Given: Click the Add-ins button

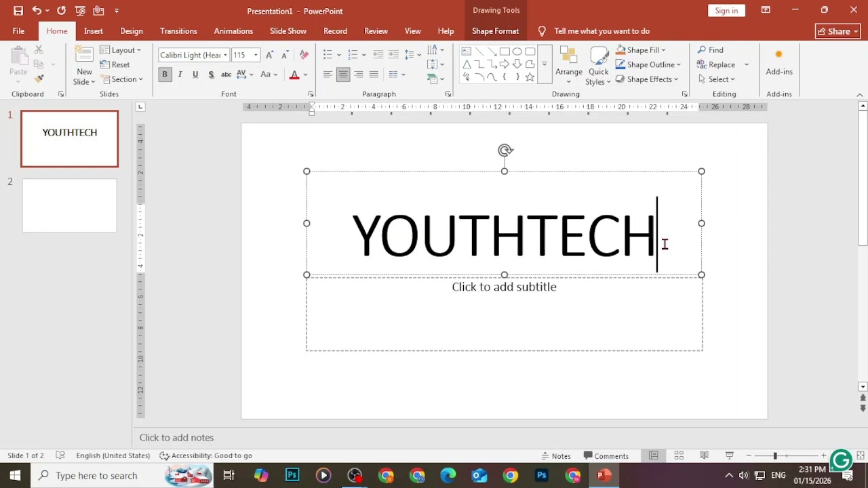Looking at the screenshot, I should pos(779,62).
